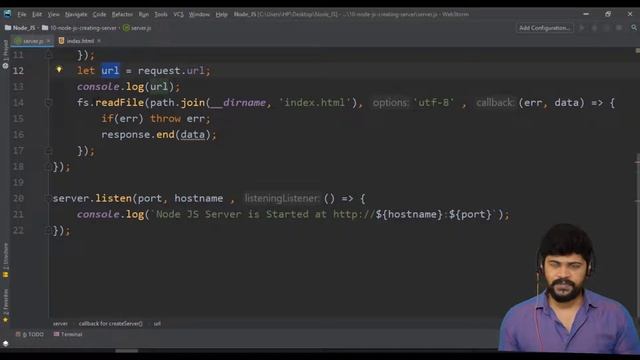
Task: Open the View menu
Action: [x=53, y=14]
